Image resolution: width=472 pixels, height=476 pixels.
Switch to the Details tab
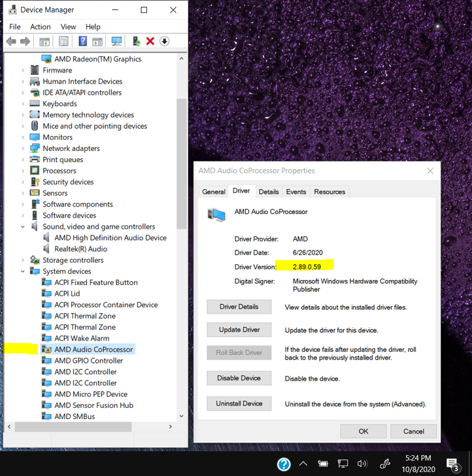point(268,192)
